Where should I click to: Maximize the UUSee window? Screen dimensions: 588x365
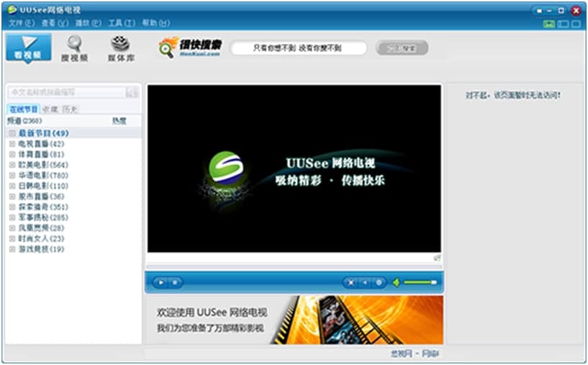[x=561, y=11]
